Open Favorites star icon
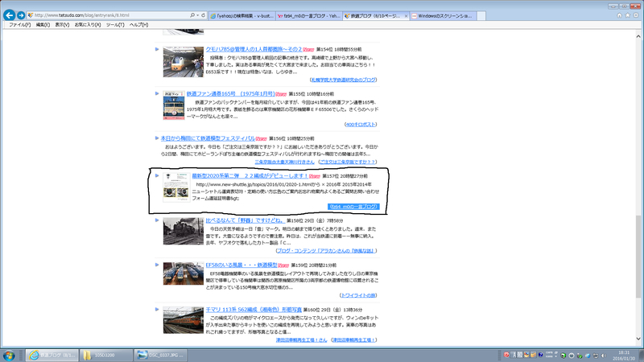The image size is (644, 362). pyautogui.click(x=628, y=15)
